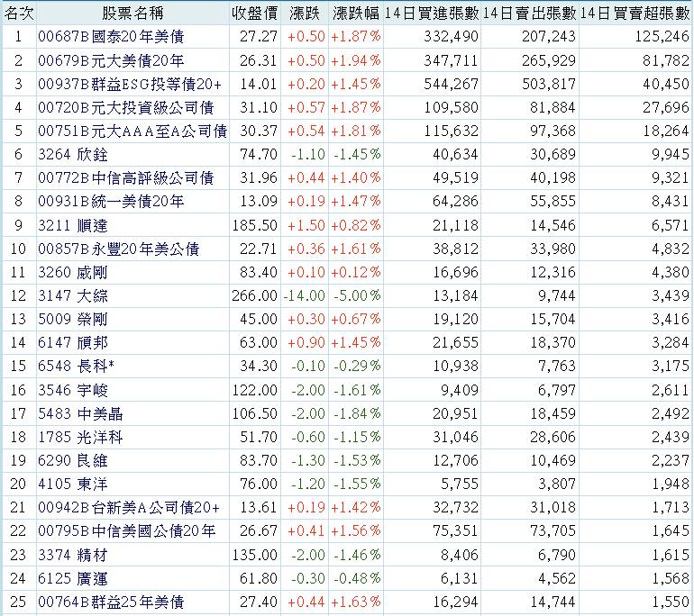Viewport: 694px width, 616px height.
Task: Select 6147 頎邦 stock name
Action: 73,342
